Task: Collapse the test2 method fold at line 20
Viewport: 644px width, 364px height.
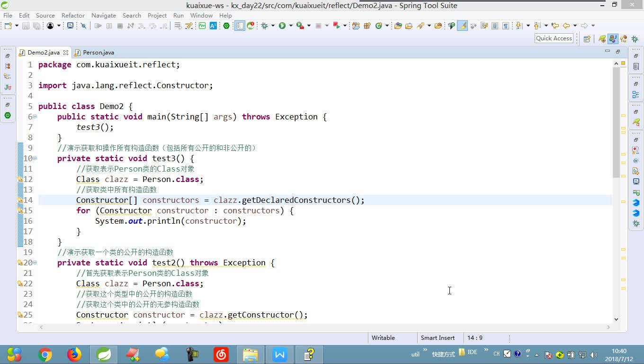Action: click(35, 263)
